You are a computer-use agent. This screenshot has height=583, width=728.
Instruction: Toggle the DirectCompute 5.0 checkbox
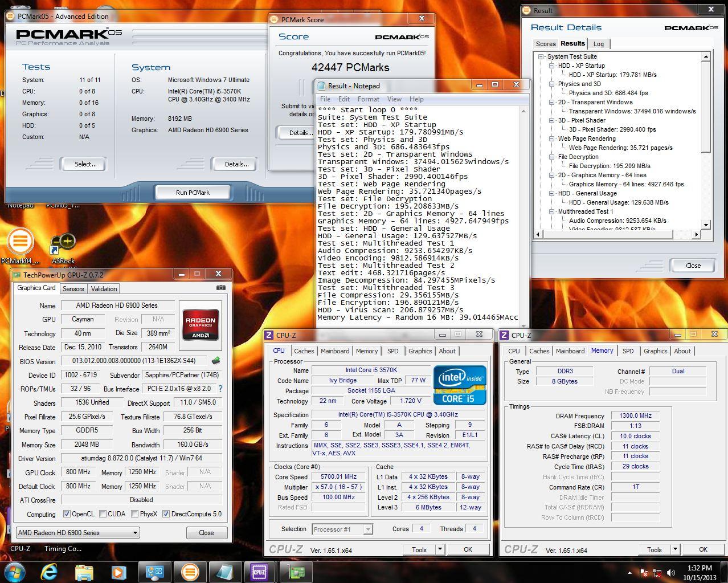coord(166,514)
